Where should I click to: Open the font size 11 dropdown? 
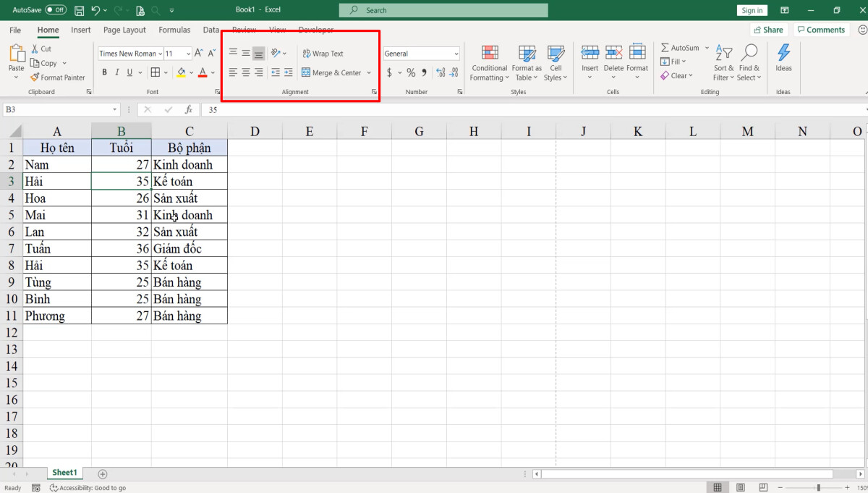coord(188,54)
